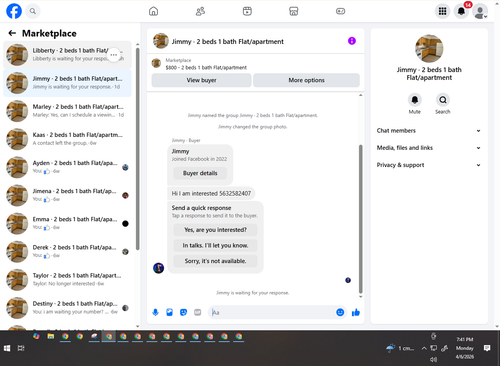Show hidden system tray icons
Viewport: 500px width, 366px height.
(x=424, y=348)
